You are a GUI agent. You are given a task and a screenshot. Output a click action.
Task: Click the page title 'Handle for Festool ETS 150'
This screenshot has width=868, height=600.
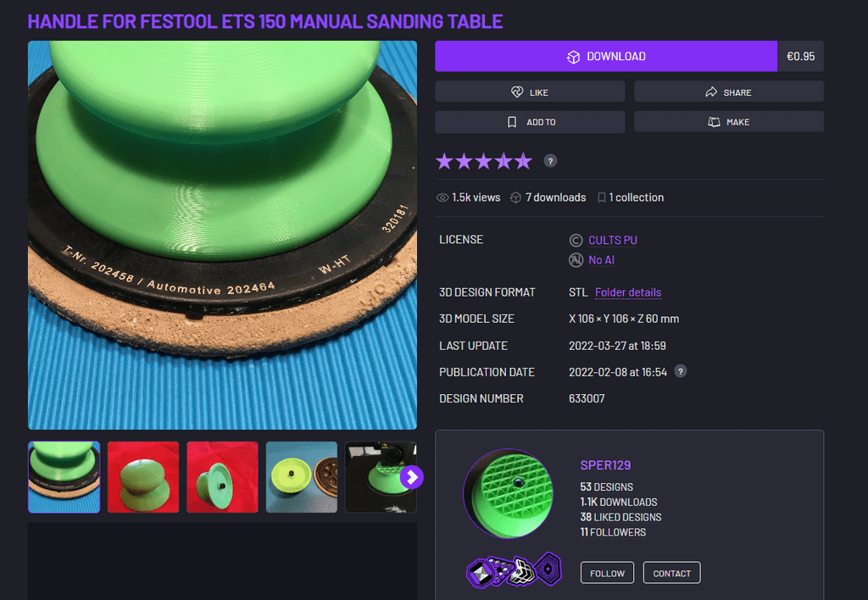pos(265,21)
